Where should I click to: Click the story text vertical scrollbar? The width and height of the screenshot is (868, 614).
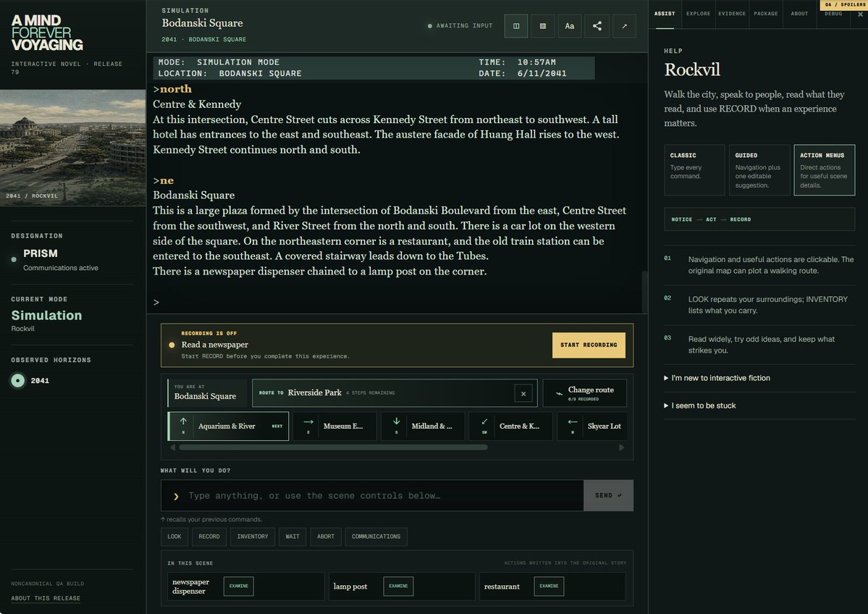644,293
